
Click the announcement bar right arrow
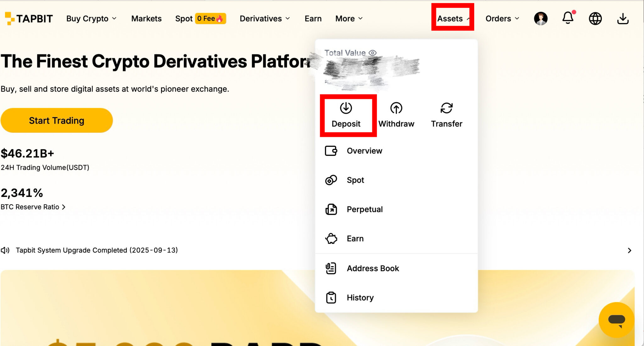point(629,250)
